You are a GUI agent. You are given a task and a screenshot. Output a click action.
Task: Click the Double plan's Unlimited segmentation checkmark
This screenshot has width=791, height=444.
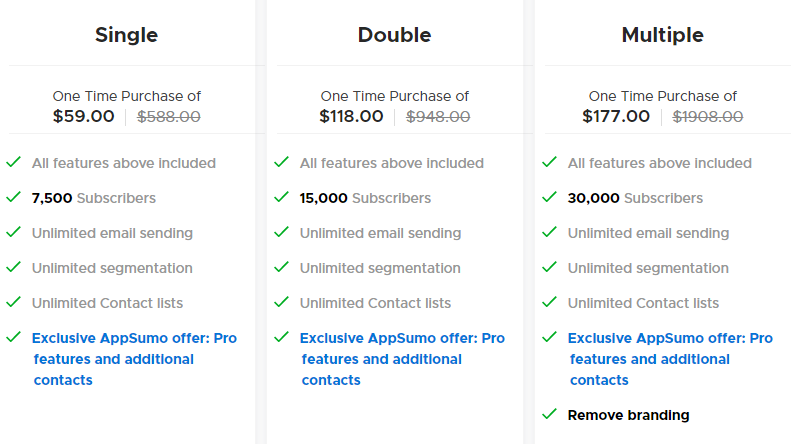[x=281, y=267]
